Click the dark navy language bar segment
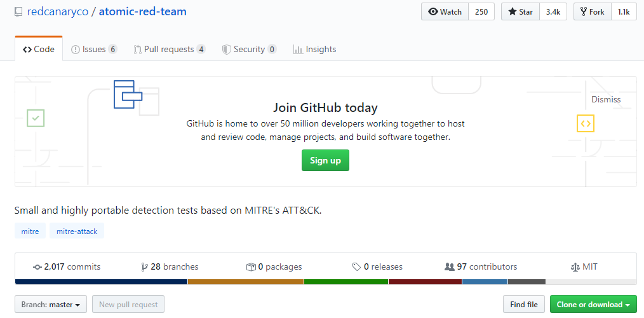644x318 pixels. tap(101, 282)
